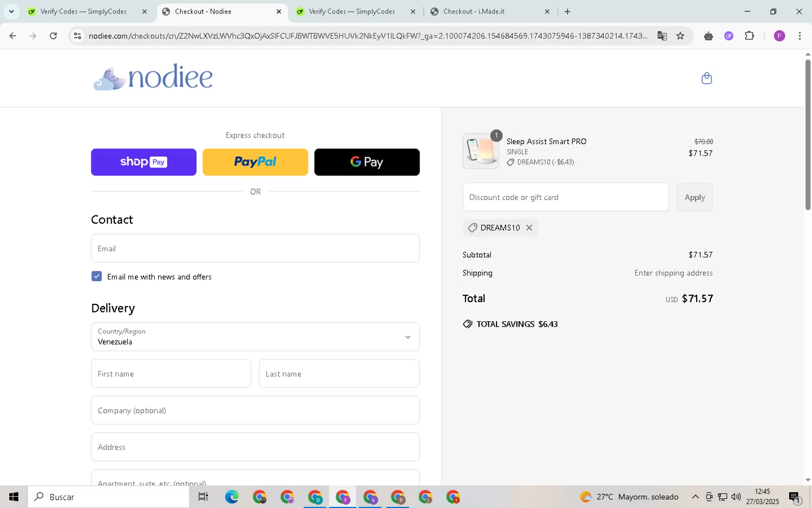Click the robot extension icon
Image resolution: width=812 pixels, height=508 pixels.
pos(708,36)
